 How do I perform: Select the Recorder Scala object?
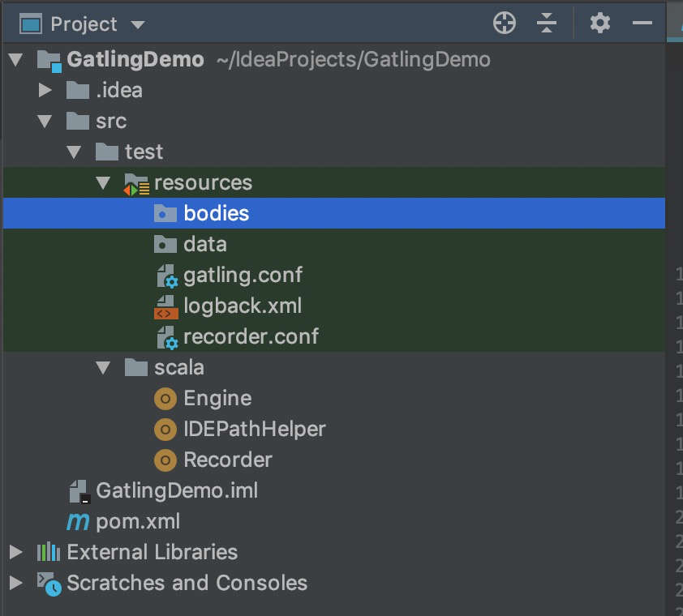coord(334,460)
